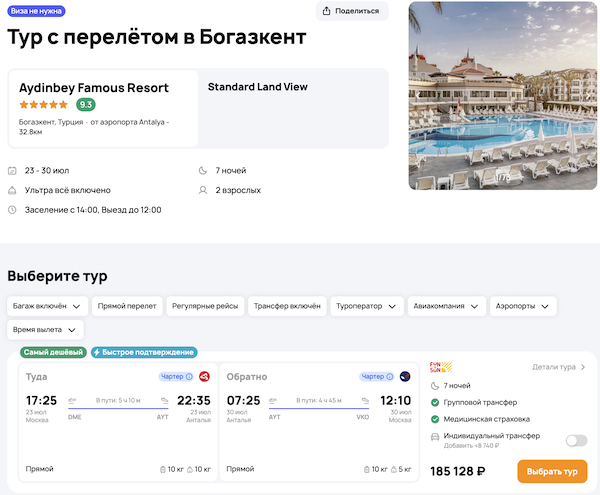Screen dimensions: 600x495
Task: Toggle the Регулярные рейсы filter
Action: pos(204,306)
